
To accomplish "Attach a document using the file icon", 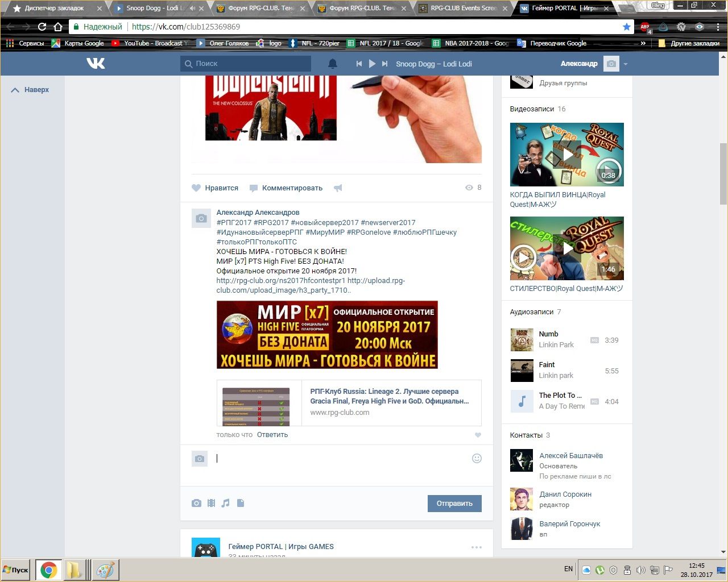I will tap(241, 503).
